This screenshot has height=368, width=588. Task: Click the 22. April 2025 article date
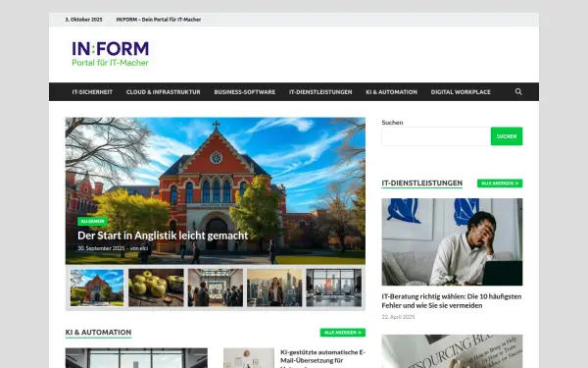click(x=398, y=317)
